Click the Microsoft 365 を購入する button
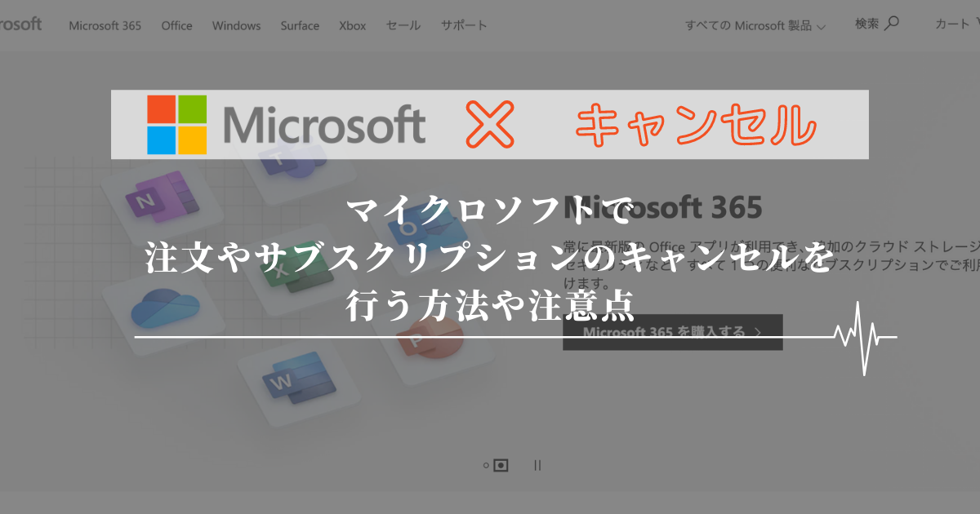This screenshot has height=514, width=980. click(x=672, y=332)
